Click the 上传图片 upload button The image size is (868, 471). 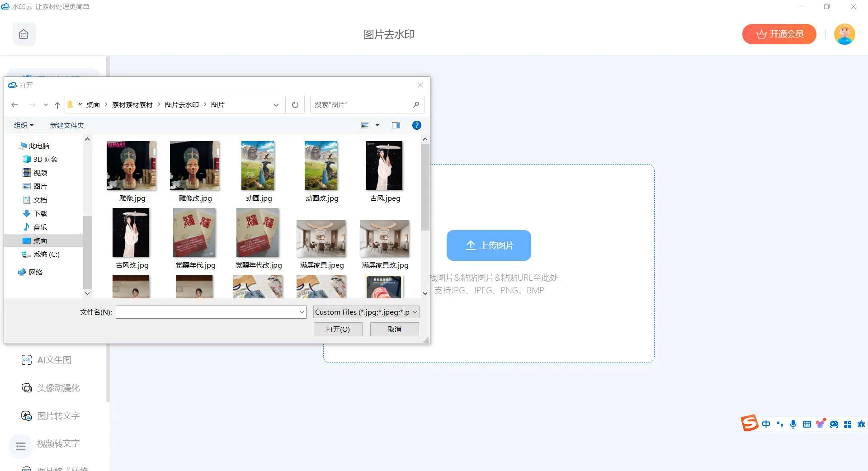489,245
